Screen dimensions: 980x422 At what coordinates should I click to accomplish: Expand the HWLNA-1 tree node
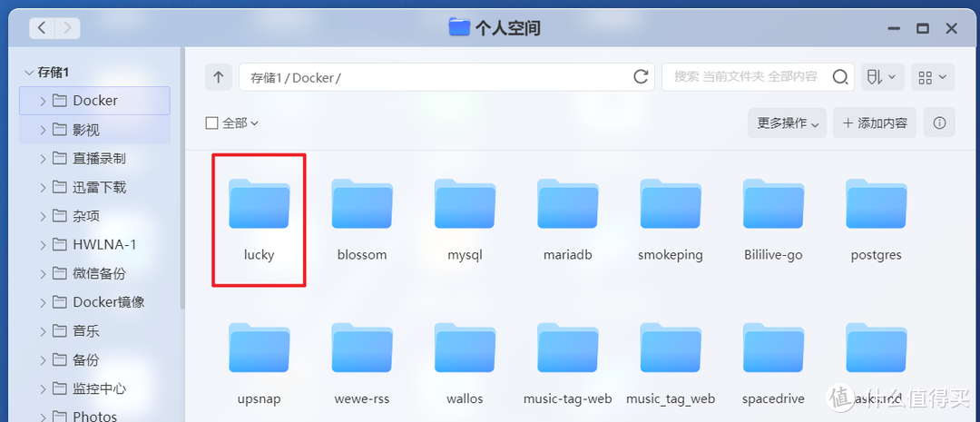point(43,245)
